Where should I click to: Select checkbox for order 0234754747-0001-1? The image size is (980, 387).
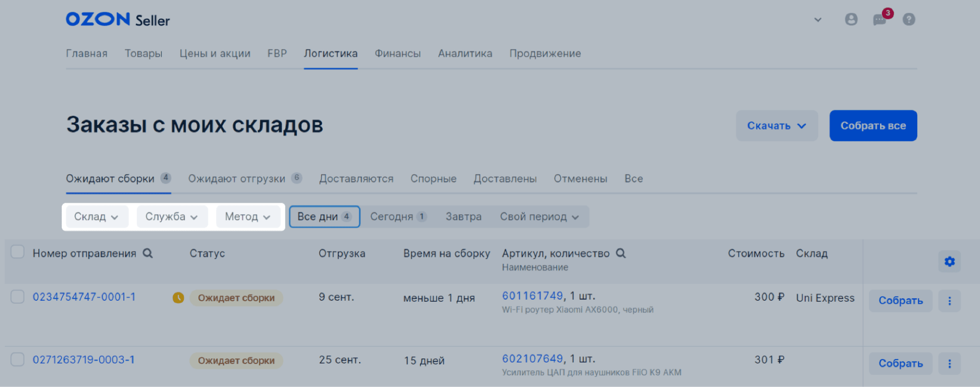tap(18, 297)
